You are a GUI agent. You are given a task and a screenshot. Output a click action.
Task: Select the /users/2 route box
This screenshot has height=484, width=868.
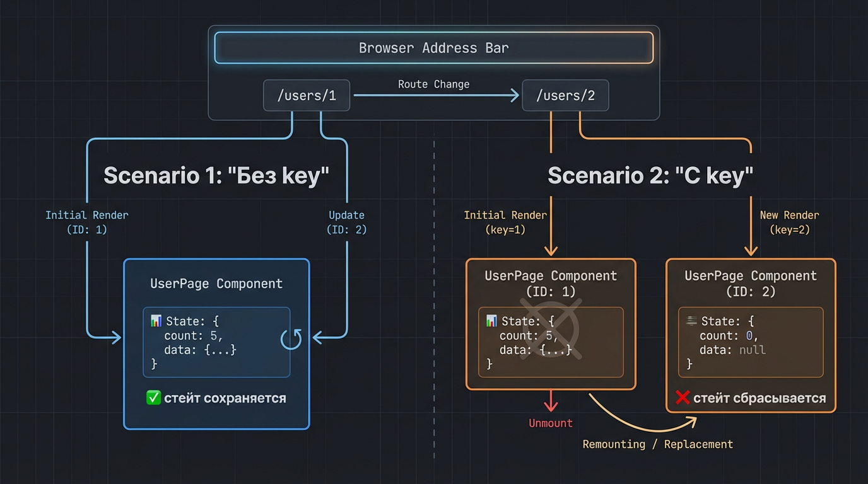[565, 96]
